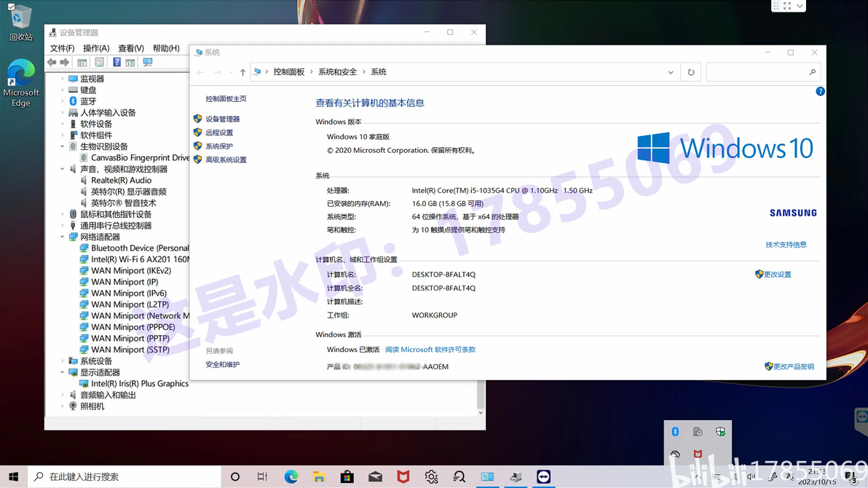Viewport: 868px width, 488px height.
Task: Click the taskbar search box
Action: pos(124,476)
